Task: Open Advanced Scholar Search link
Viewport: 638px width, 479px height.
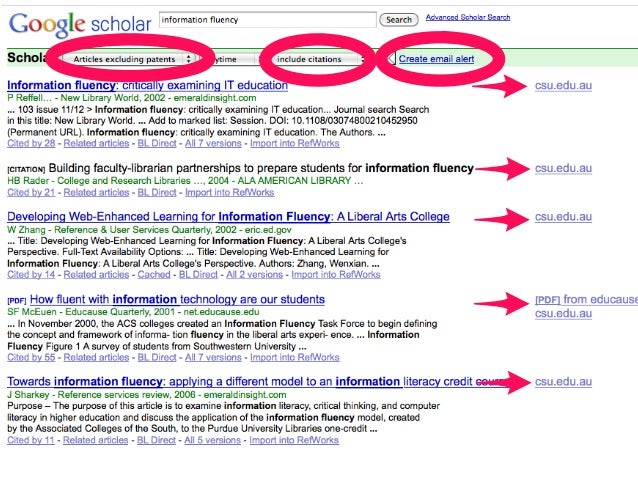Action: pyautogui.click(x=468, y=17)
